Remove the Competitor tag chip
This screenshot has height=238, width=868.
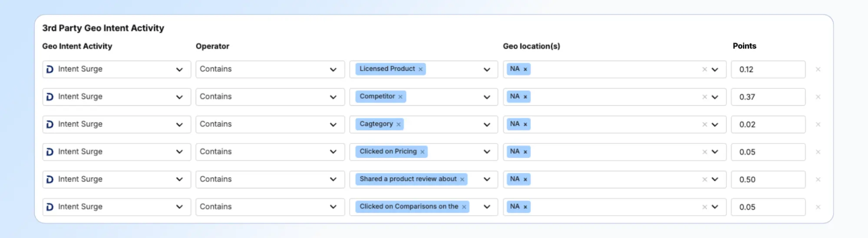400,97
